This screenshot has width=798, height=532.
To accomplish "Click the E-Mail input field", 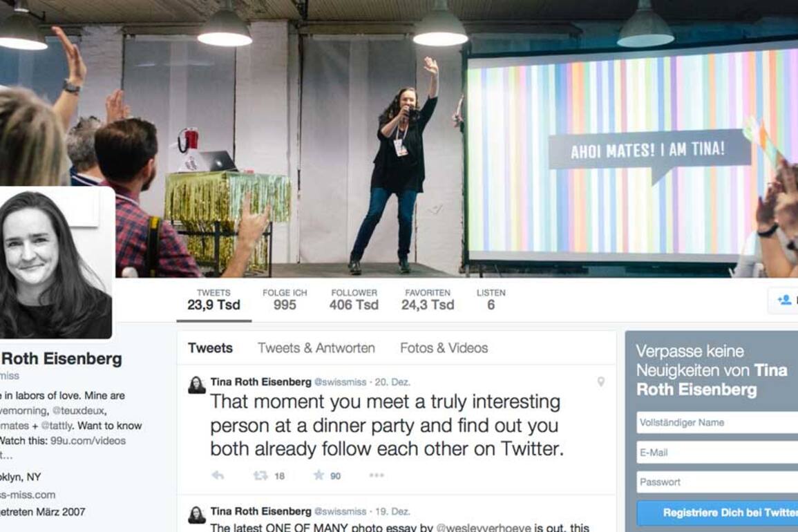I will point(717,452).
